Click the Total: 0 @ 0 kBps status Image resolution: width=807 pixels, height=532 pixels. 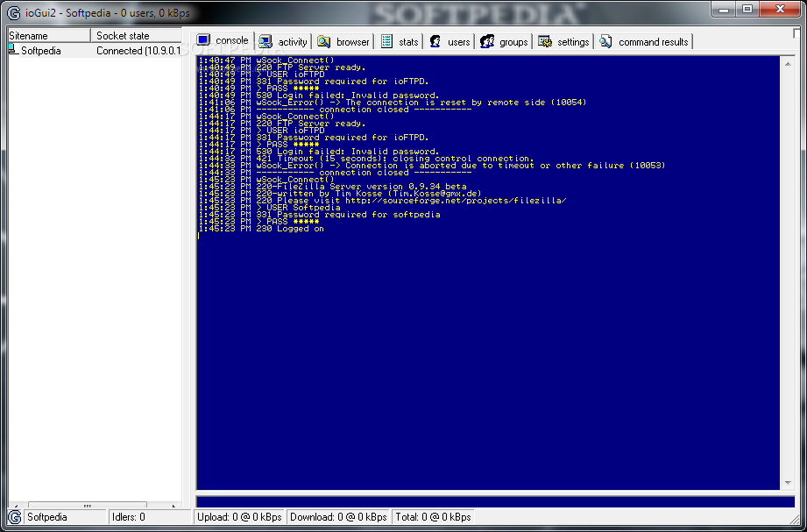(x=434, y=517)
